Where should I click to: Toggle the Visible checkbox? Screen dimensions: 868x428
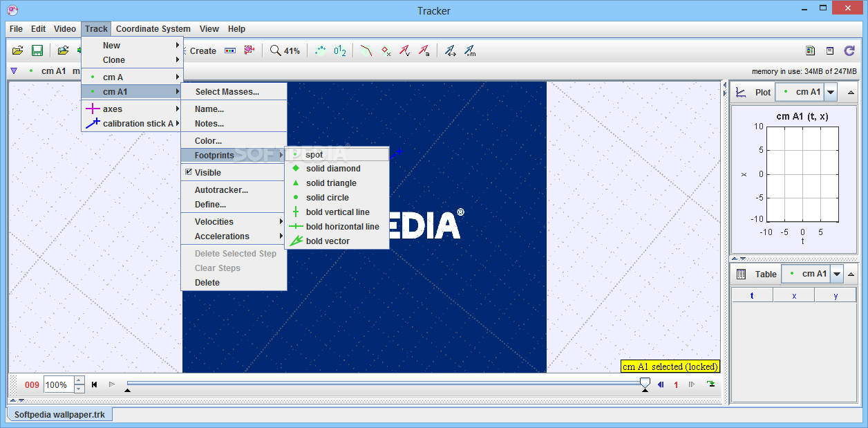tap(189, 172)
